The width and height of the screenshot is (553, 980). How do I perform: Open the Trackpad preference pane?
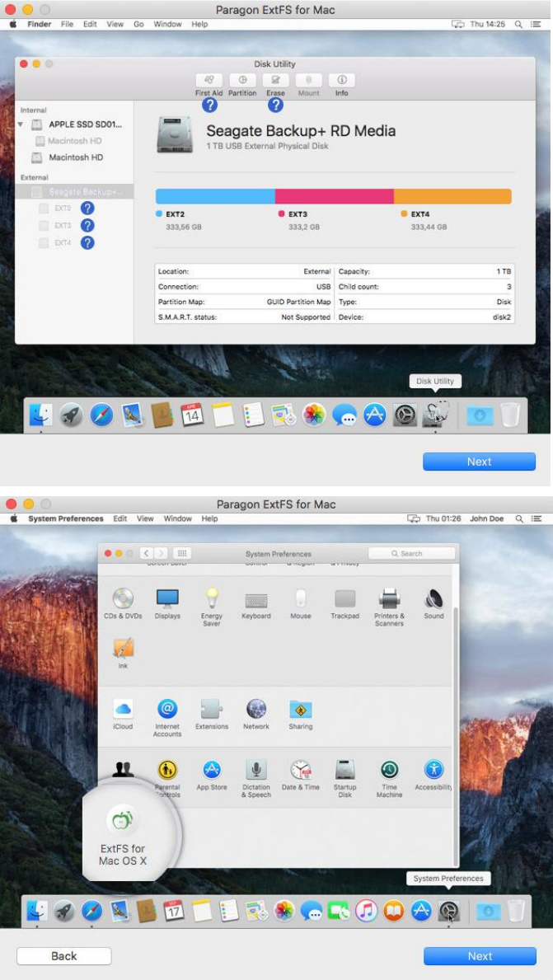(x=345, y=598)
